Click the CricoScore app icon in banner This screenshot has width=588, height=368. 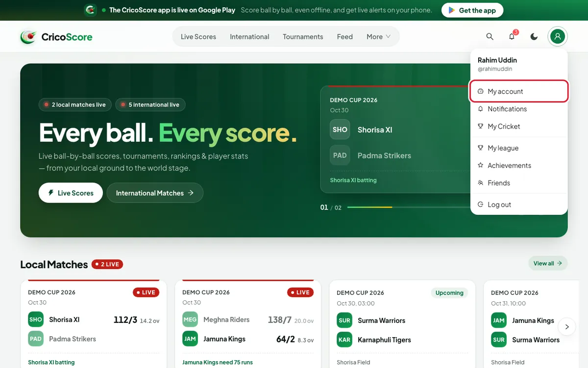90,10
